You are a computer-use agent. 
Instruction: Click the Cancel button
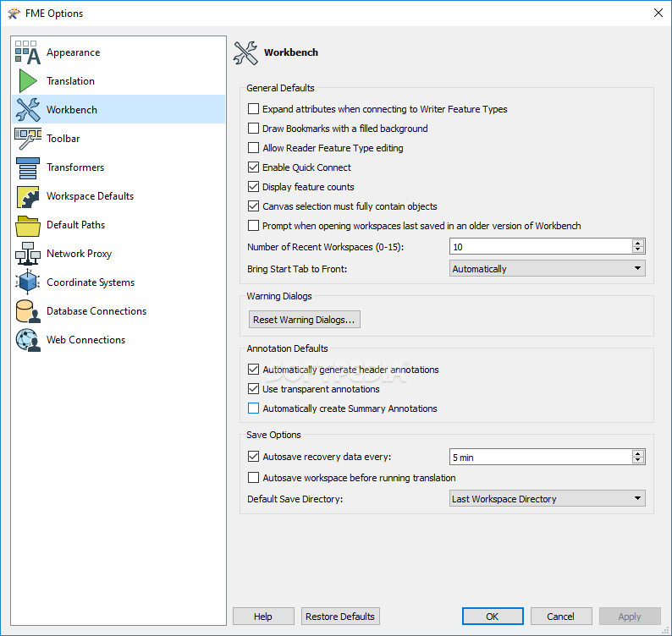(561, 617)
